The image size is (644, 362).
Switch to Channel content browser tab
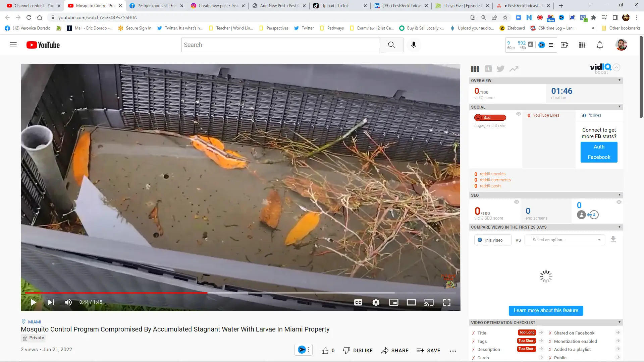pyautogui.click(x=34, y=6)
